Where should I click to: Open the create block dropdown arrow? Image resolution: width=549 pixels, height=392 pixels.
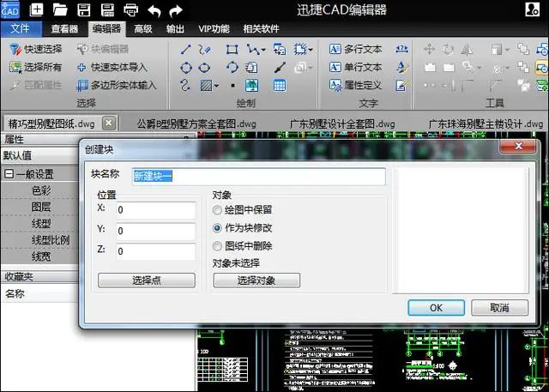pyautogui.click(x=311, y=50)
